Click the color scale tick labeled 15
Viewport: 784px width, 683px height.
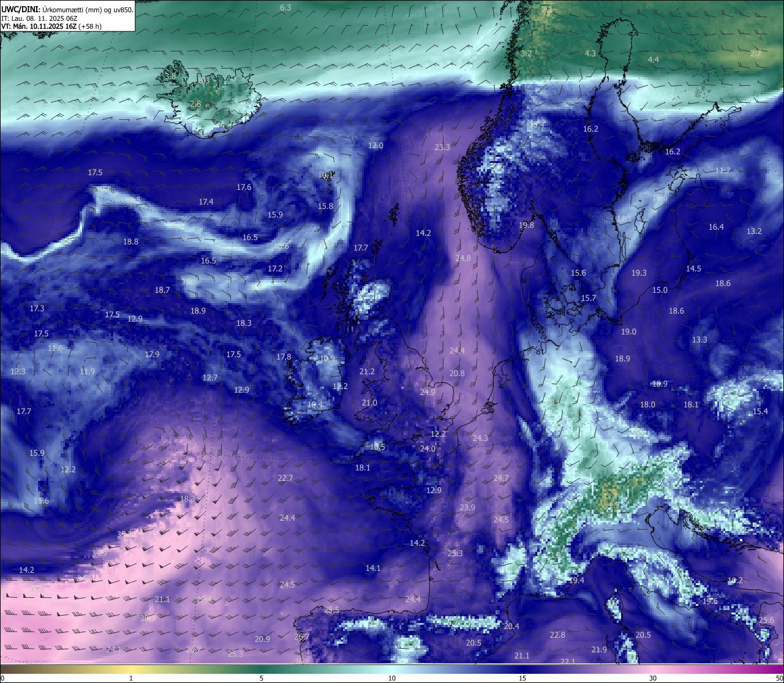click(522, 678)
